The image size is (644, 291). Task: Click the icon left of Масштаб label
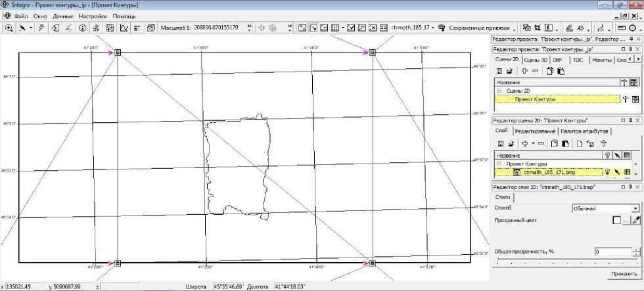coord(150,28)
